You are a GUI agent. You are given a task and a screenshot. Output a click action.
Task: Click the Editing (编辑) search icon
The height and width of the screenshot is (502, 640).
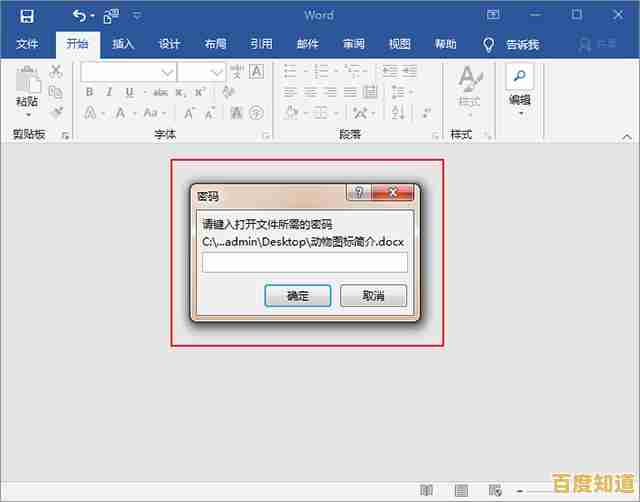(520, 76)
